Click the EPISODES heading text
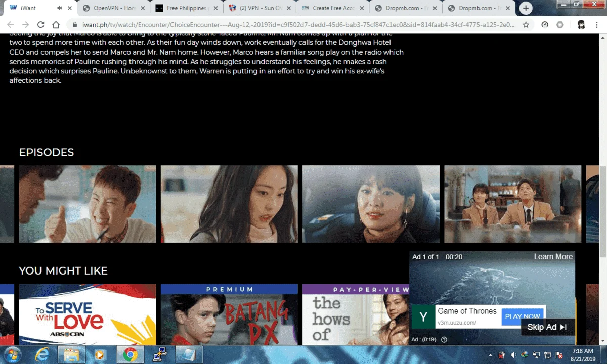 pyautogui.click(x=47, y=152)
